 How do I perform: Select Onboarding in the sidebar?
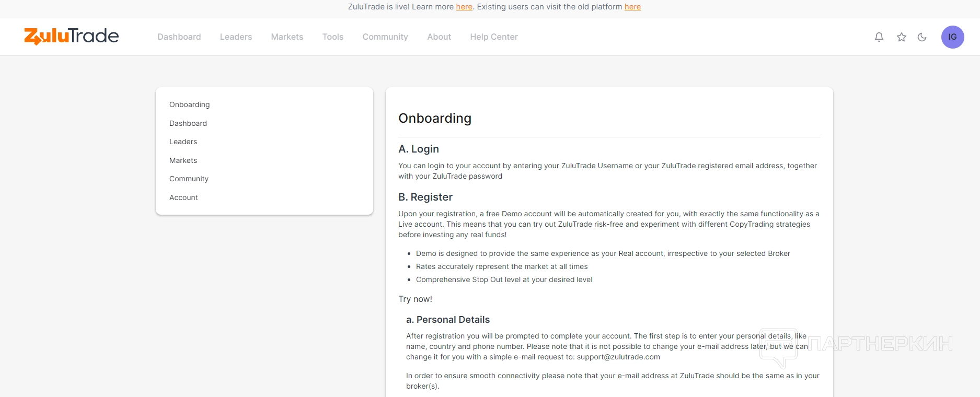190,104
